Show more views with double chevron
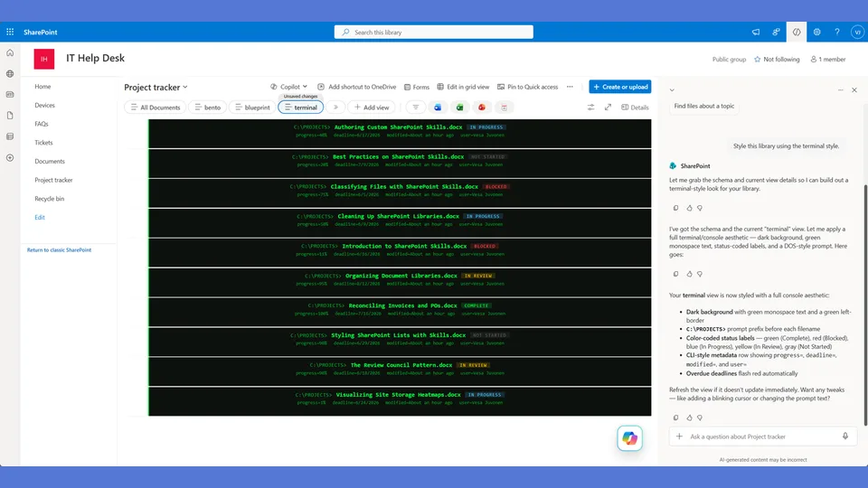The width and height of the screenshot is (868, 488). point(335,108)
